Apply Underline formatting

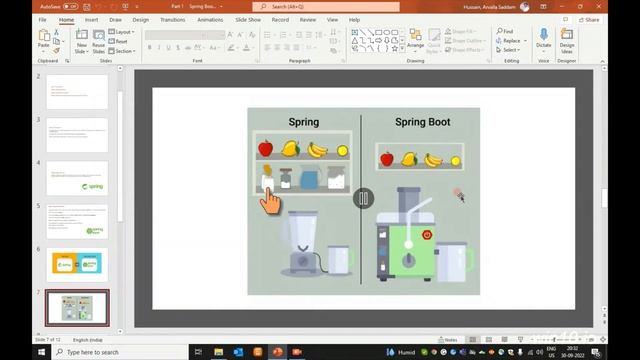pos(169,48)
